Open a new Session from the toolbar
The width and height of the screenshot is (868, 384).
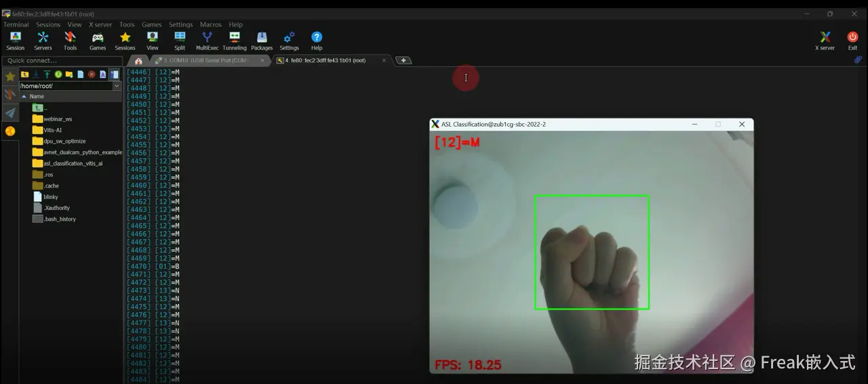tap(15, 41)
